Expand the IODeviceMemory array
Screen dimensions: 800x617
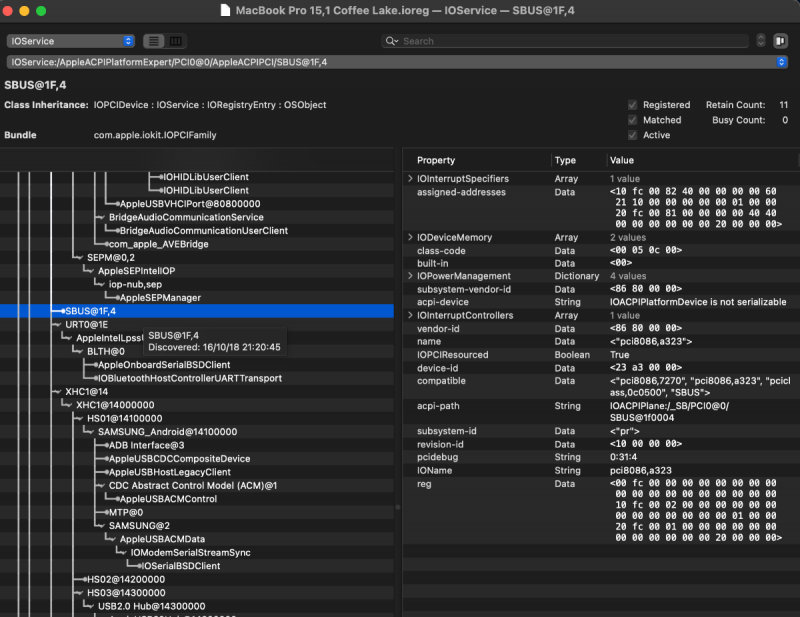pos(410,237)
